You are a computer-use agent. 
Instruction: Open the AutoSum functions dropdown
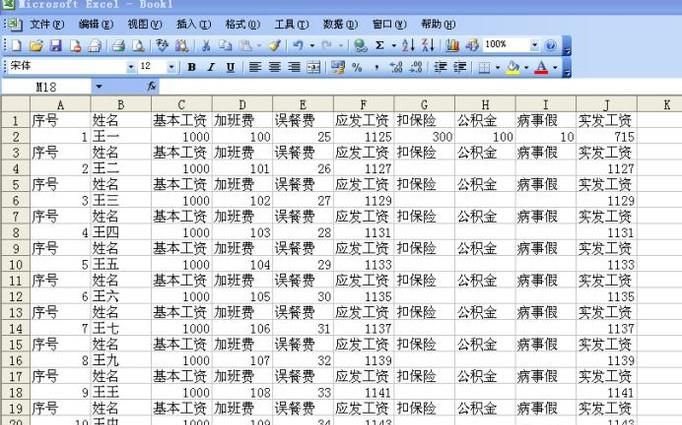point(394,45)
